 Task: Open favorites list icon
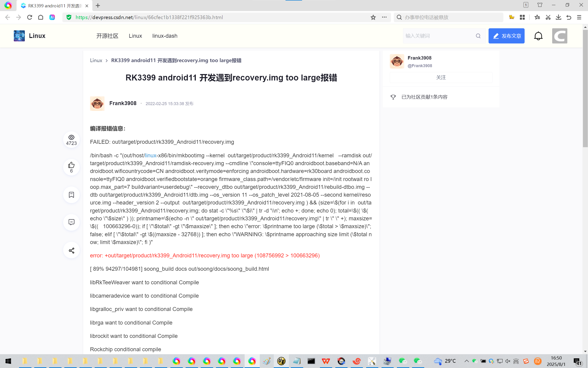(537, 17)
